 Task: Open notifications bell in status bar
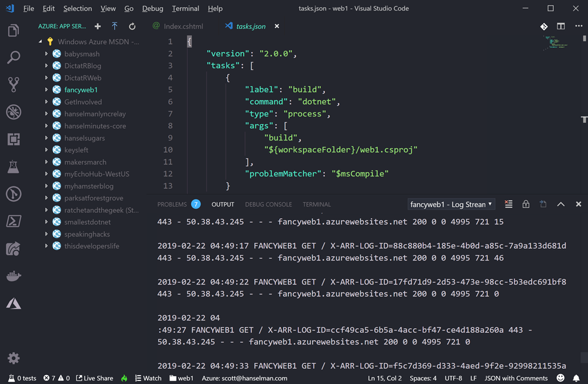(576, 378)
